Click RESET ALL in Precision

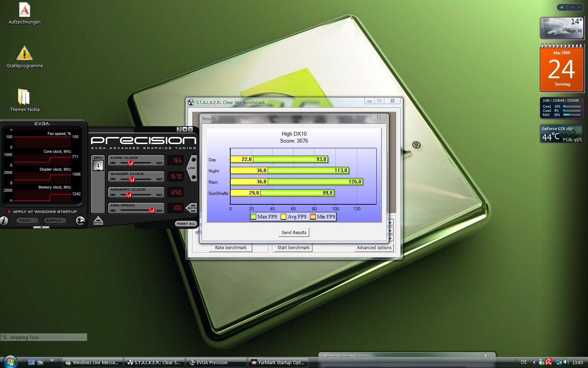coord(186,224)
